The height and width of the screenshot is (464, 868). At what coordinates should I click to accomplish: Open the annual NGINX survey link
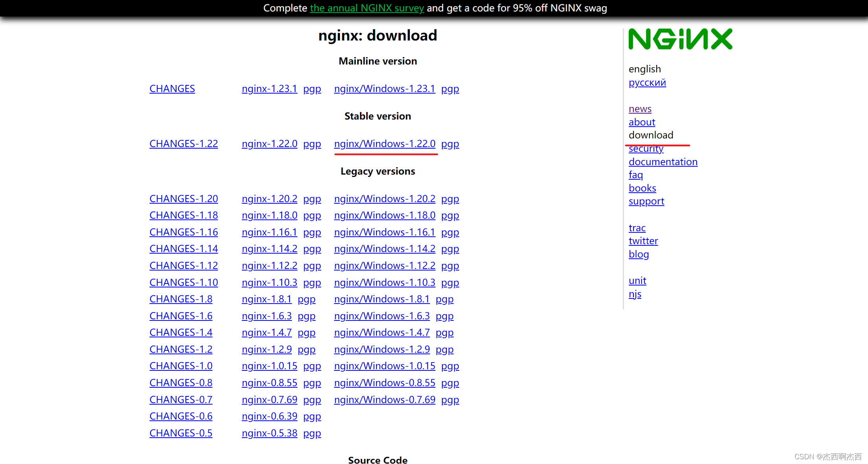coord(367,8)
